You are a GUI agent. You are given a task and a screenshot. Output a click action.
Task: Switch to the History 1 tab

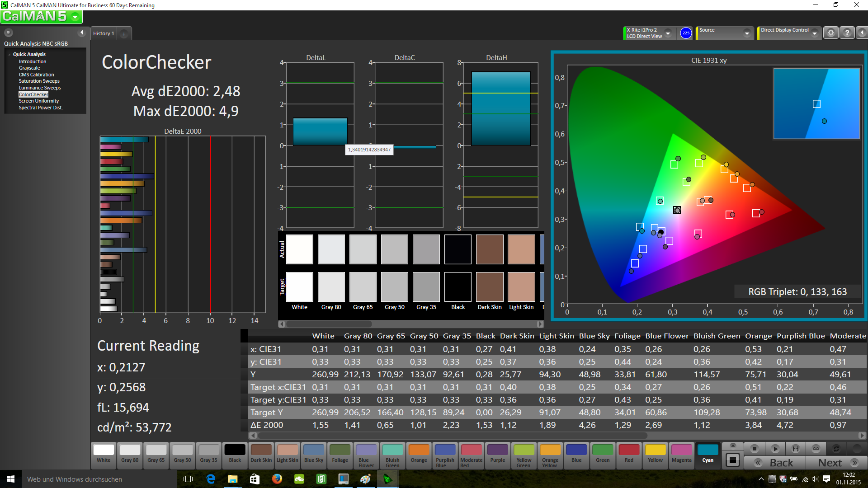(x=104, y=33)
